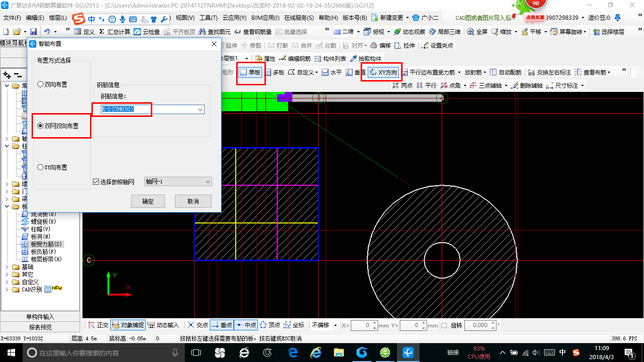The height and width of the screenshot is (362, 644).
Task: Choose the 垂直 vertical rebar tool
Action: pyautogui.click(x=355, y=73)
